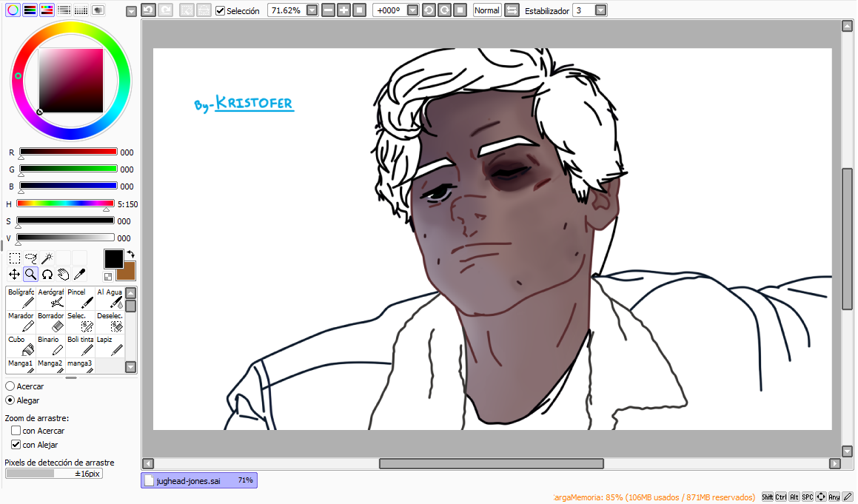Viewport: 858px width, 504px height.
Task: Open the Estabilizador dropdown
Action: pos(600,10)
